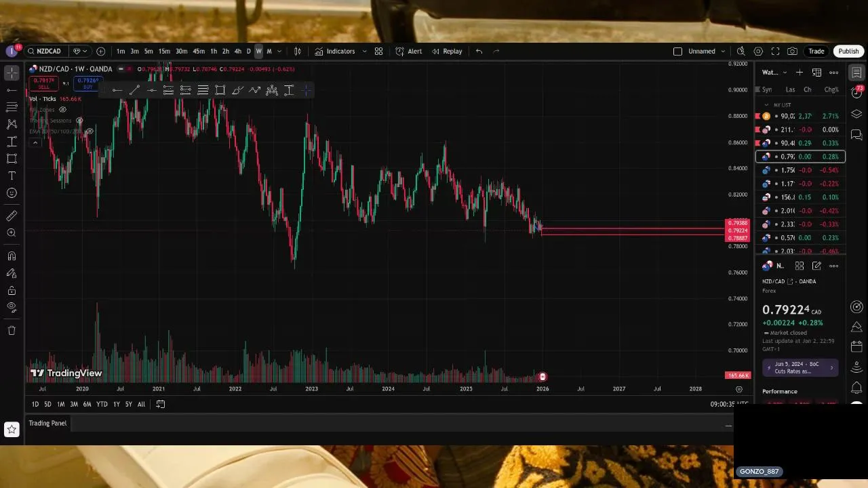Expand the time interval dropdown arrow
The height and width of the screenshot is (488, 868).
pyautogui.click(x=279, y=51)
